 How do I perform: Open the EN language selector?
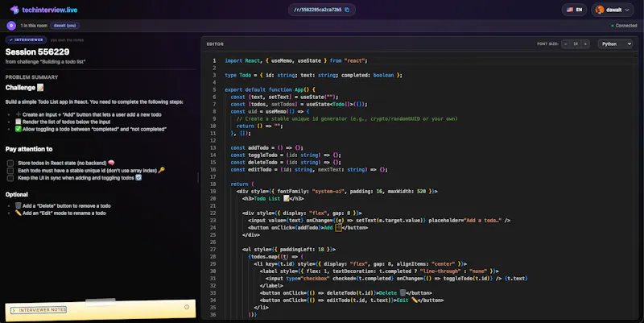[574, 10]
